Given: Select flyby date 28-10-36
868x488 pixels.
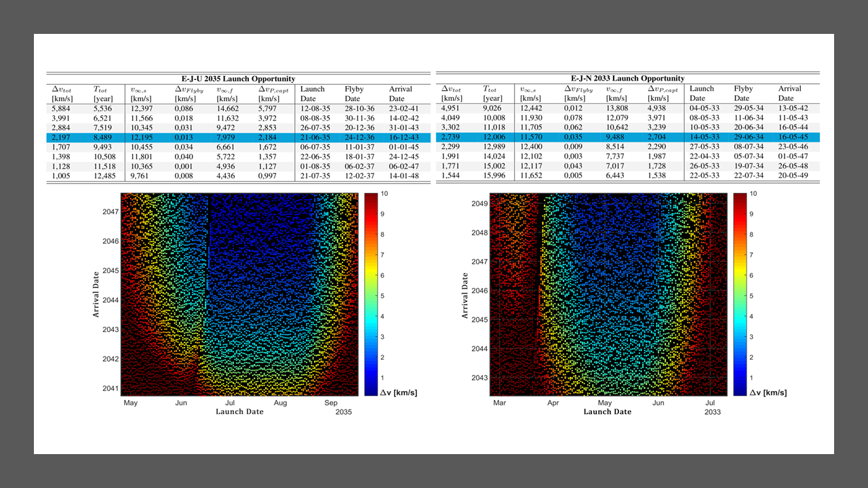Looking at the screenshot, I should pos(361,108).
